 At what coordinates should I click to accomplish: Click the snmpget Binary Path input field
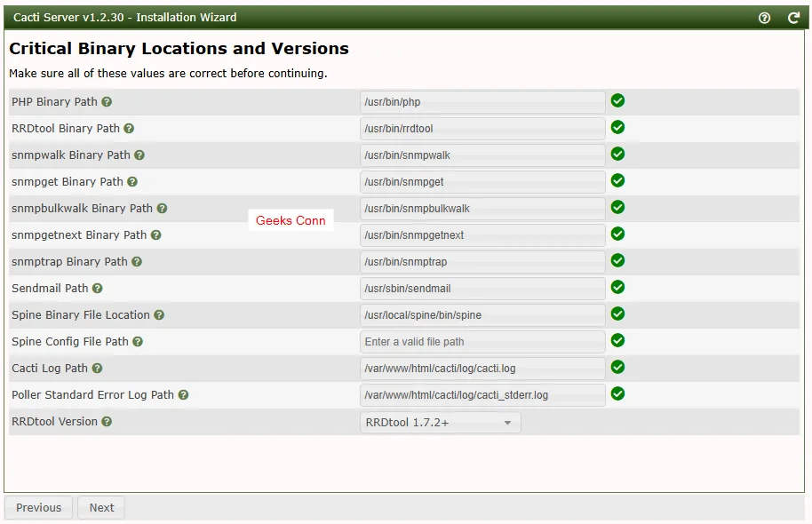click(x=482, y=181)
